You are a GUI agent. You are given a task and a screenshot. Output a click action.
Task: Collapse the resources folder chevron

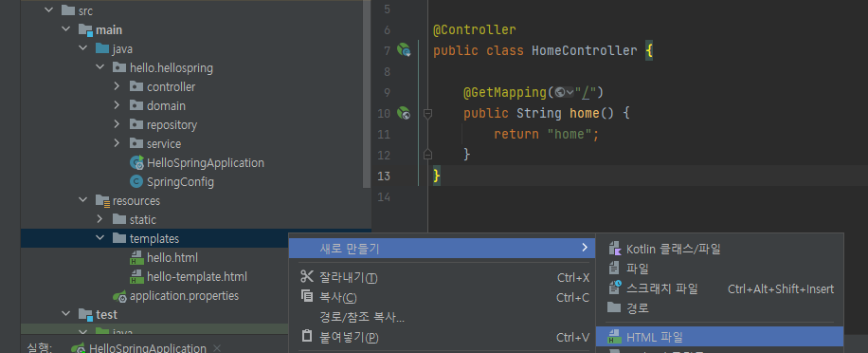[x=83, y=200]
